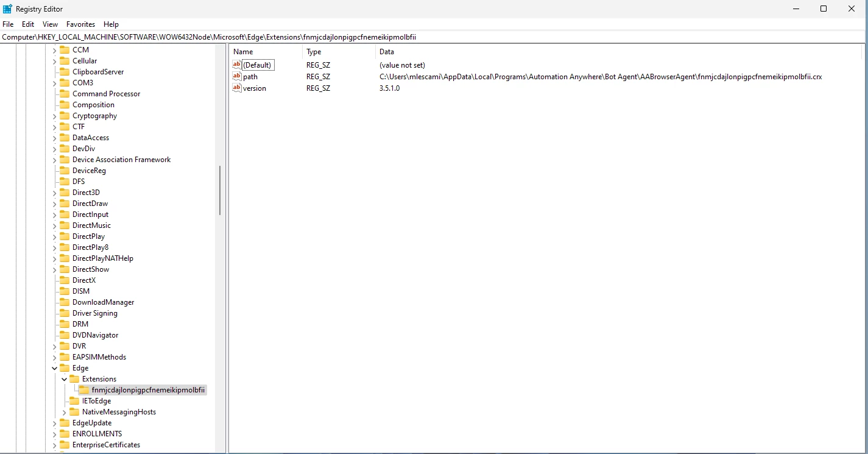The height and width of the screenshot is (454, 868).
Task: Click the IEToEdge folder icon
Action: coord(74,401)
